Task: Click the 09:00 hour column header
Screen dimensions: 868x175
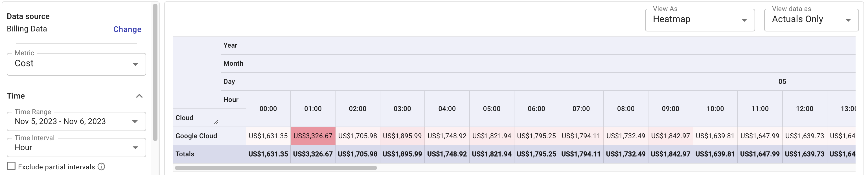Action: [x=670, y=109]
